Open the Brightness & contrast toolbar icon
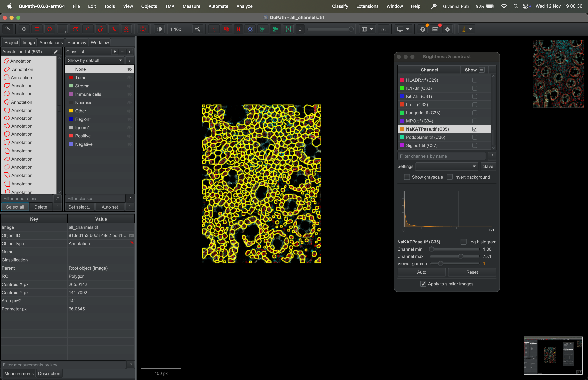588x380 pixels. click(159, 29)
